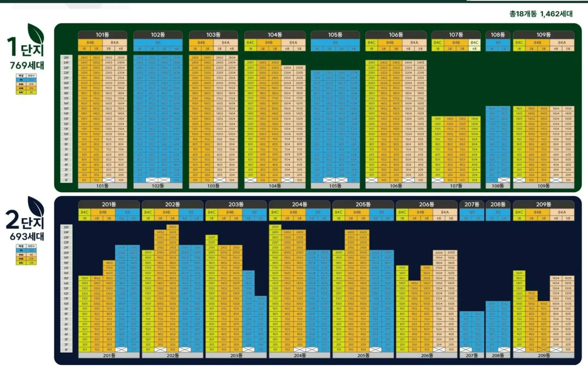Click the 207동 header label
The width and height of the screenshot is (588, 372).
(x=472, y=204)
